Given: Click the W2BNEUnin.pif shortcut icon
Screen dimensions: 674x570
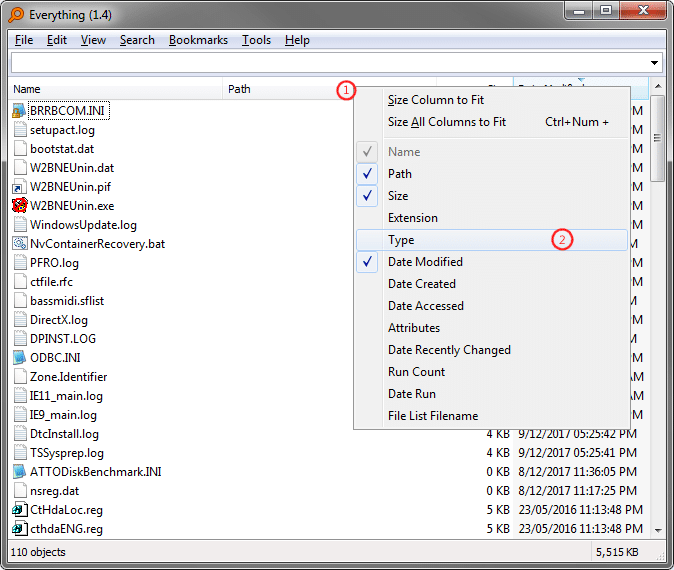Looking at the screenshot, I should [19, 187].
